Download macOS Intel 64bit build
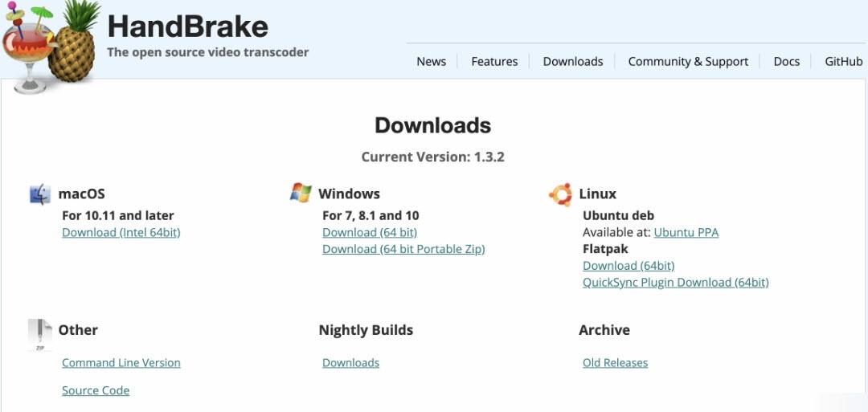Viewport: 868px width, 412px height. click(121, 232)
